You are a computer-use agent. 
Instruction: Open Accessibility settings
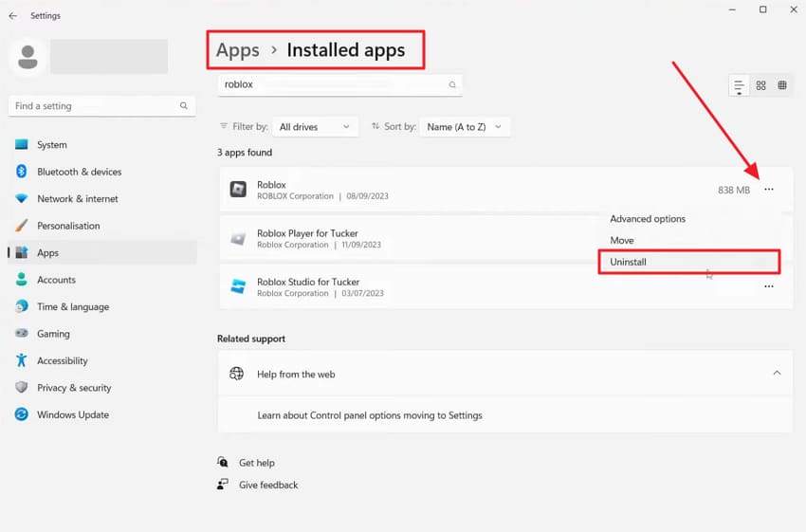tap(101, 361)
